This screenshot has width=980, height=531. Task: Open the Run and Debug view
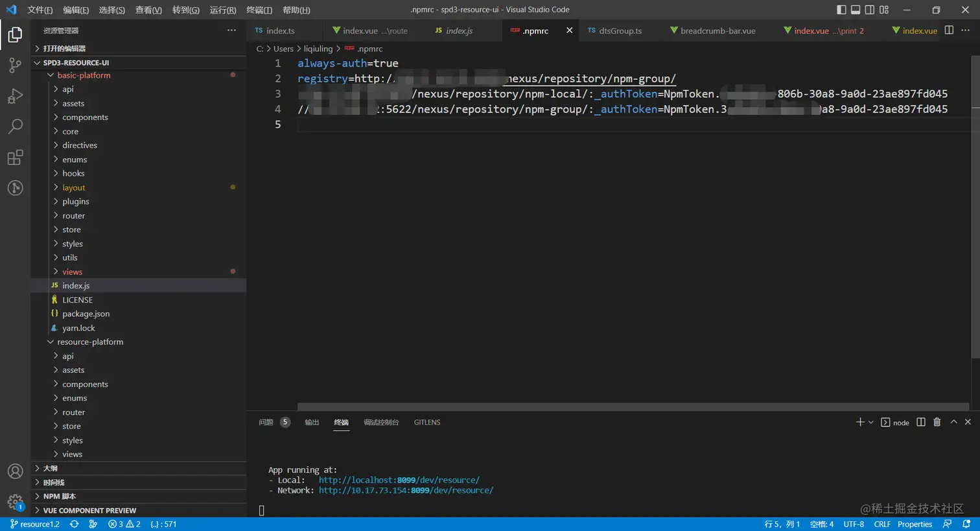click(15, 96)
